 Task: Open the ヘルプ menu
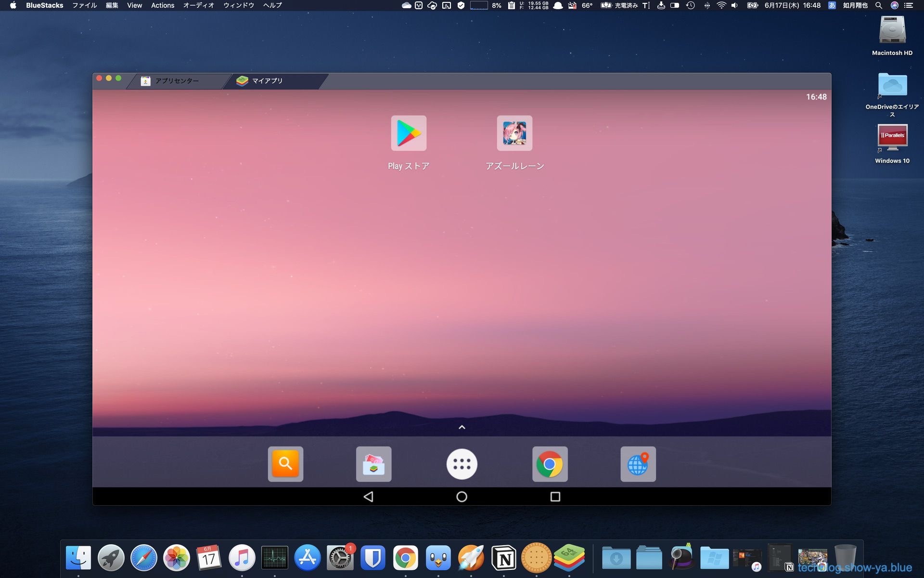[x=272, y=5]
